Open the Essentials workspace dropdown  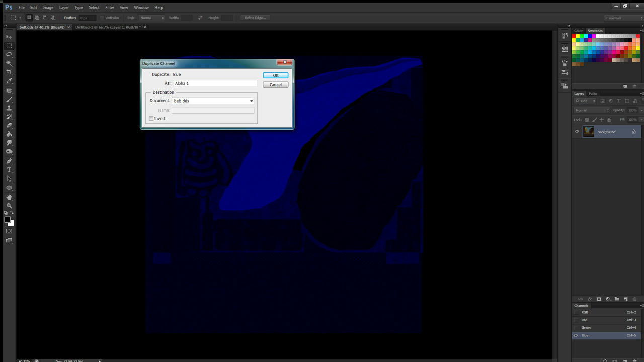coord(623,18)
